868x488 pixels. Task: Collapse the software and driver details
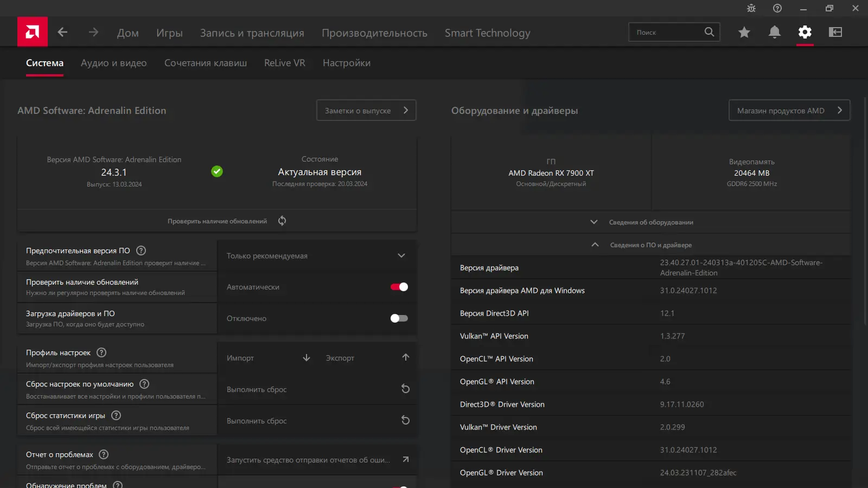click(x=650, y=245)
